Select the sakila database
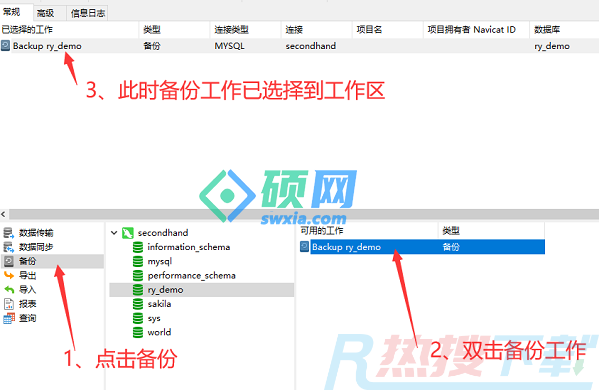Image resolution: width=599 pixels, height=390 pixels. point(159,304)
